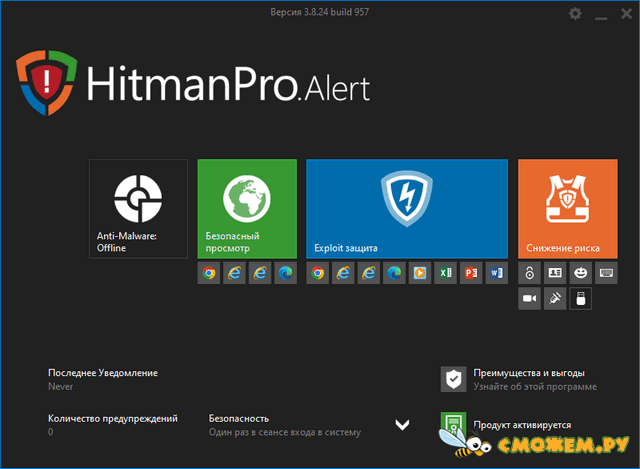The height and width of the screenshot is (469, 640).
Task: Open the Anti-Malware: Offline tile
Action: pyautogui.click(x=138, y=209)
